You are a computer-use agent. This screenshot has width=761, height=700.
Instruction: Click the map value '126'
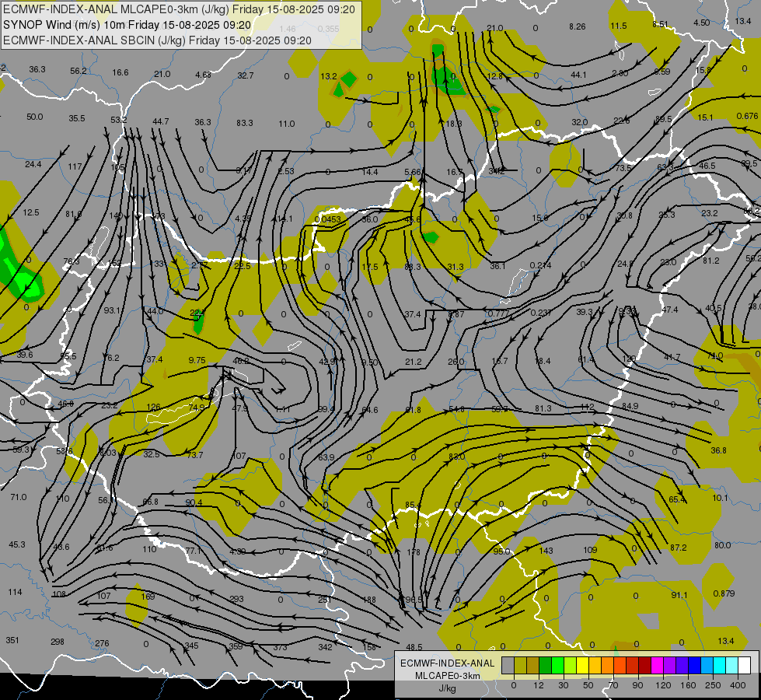point(153,407)
